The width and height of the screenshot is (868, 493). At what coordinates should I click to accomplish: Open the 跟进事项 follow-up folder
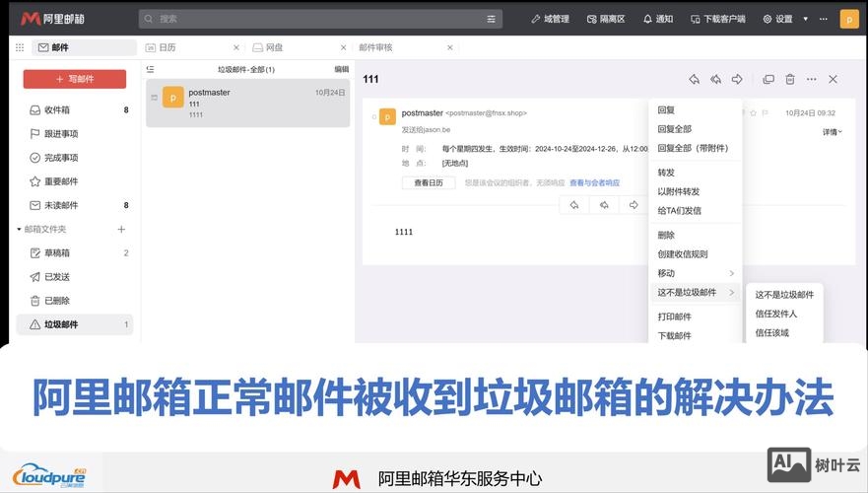coord(77,133)
